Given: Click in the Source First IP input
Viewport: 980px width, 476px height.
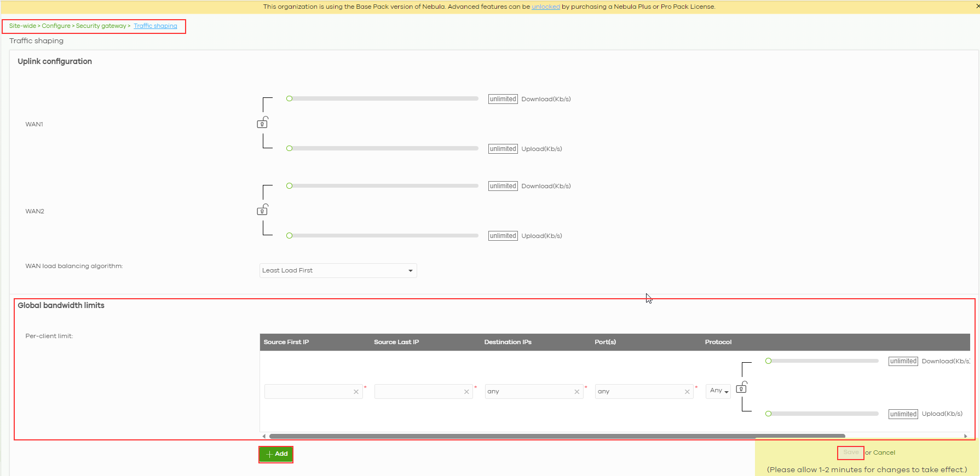Looking at the screenshot, I should tap(308, 392).
